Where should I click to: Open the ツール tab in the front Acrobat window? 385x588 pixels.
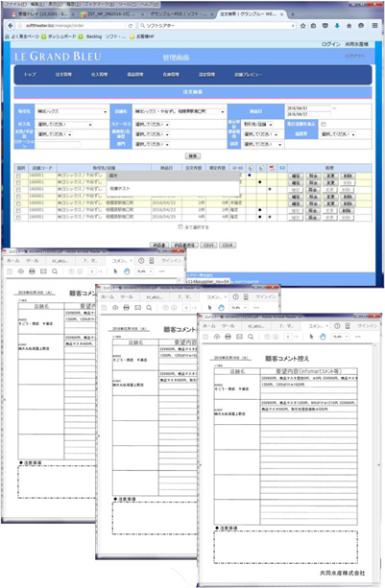229,326
